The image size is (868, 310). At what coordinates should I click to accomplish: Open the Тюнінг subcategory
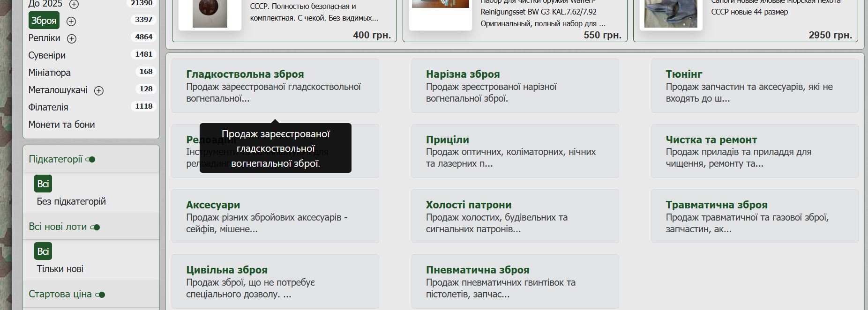click(x=684, y=74)
